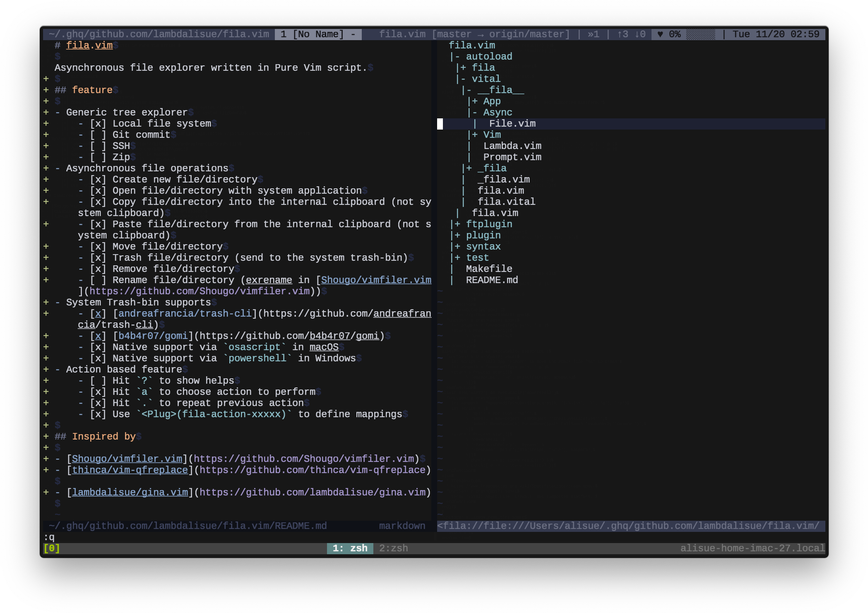Toggle 'Hit a to choose action' checkbox
868x613 pixels.
click(98, 392)
